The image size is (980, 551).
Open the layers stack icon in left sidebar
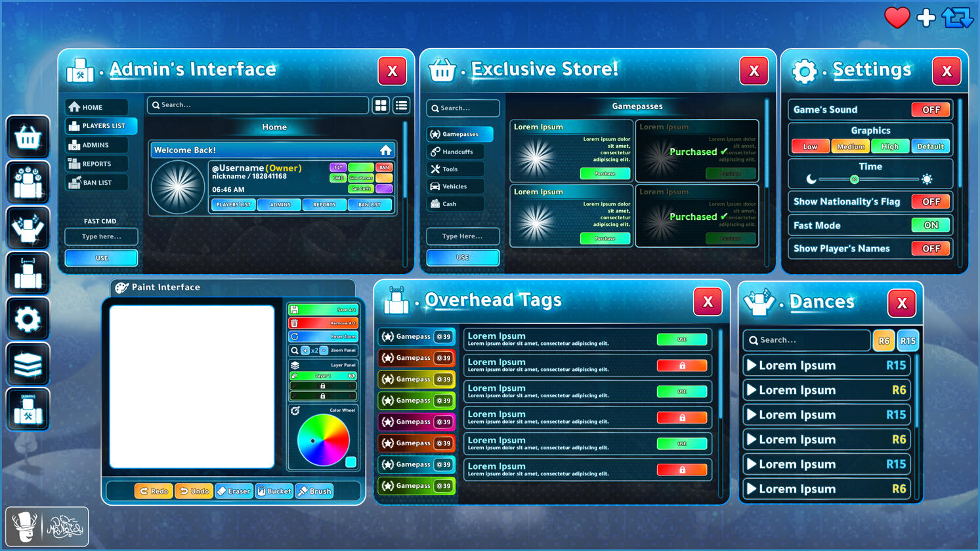[28, 364]
